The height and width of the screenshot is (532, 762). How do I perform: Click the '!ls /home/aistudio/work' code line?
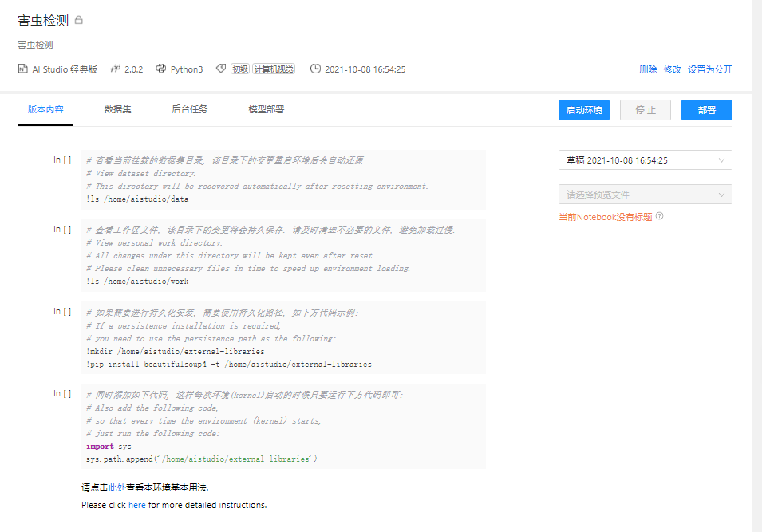click(137, 281)
